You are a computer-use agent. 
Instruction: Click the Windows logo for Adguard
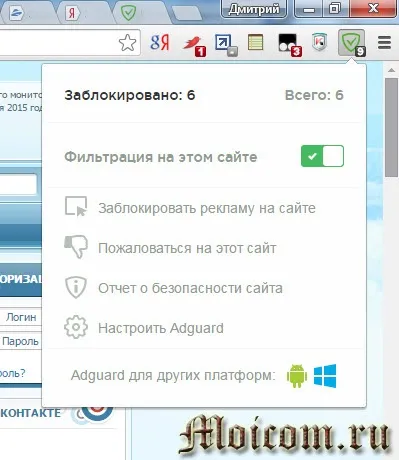point(325,376)
